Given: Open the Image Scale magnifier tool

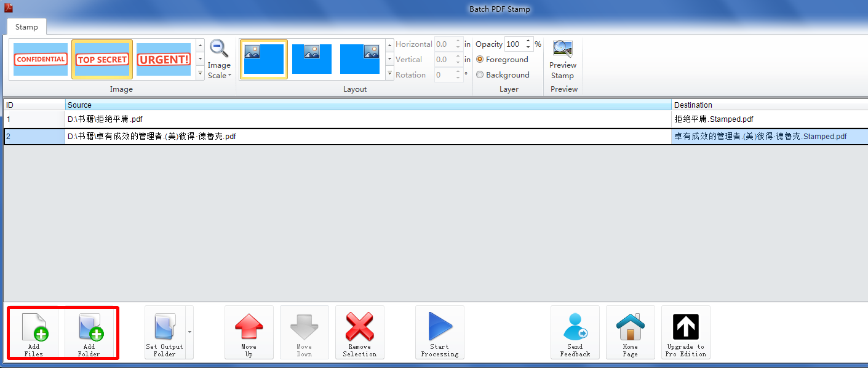Looking at the screenshot, I should point(219,49).
